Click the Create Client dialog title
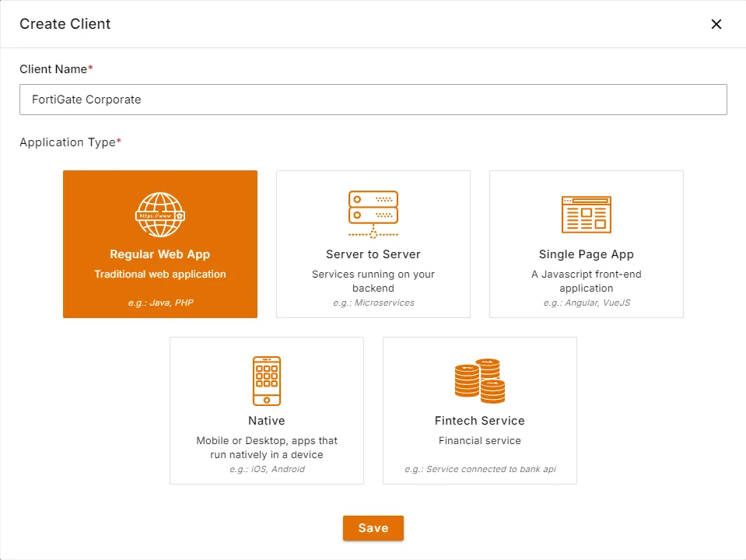The width and height of the screenshot is (746, 560). (x=65, y=24)
